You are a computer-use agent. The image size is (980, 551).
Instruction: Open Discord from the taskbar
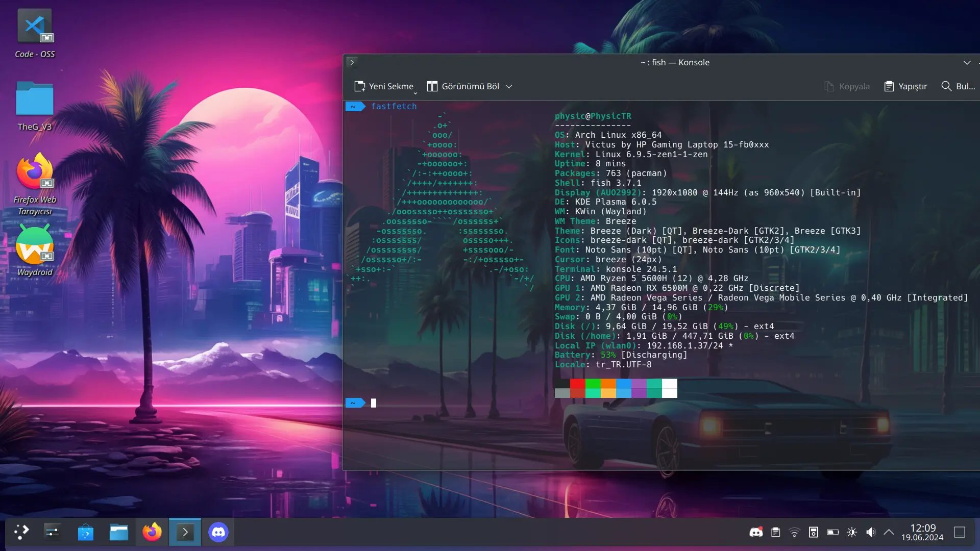pyautogui.click(x=218, y=532)
